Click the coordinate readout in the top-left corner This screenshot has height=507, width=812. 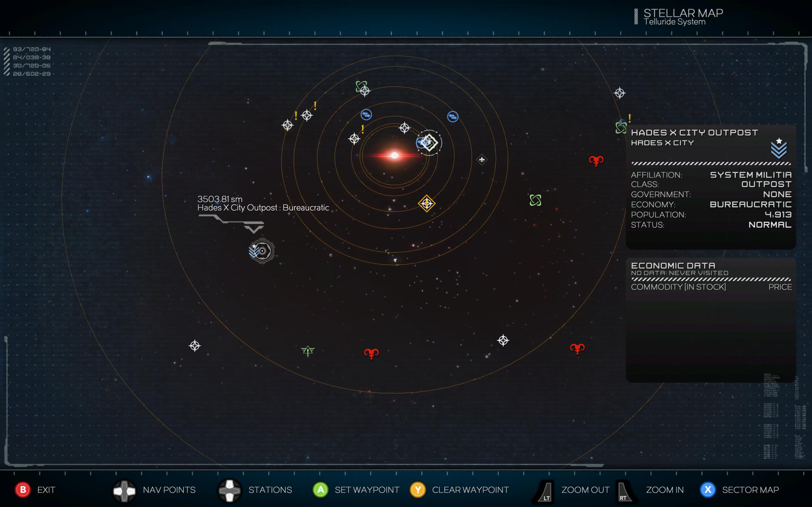(31, 61)
